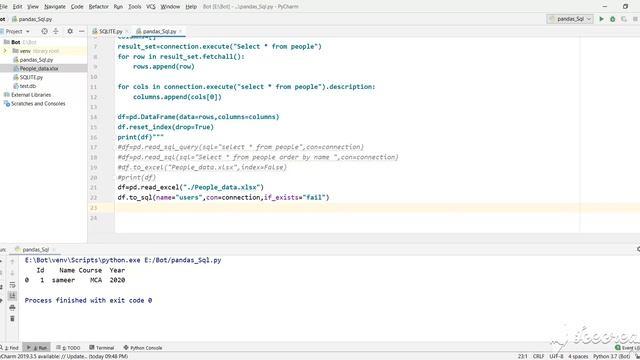The image size is (640, 360).
Task: Click 'Process finished with exit code 0' text
Action: [x=88, y=300]
